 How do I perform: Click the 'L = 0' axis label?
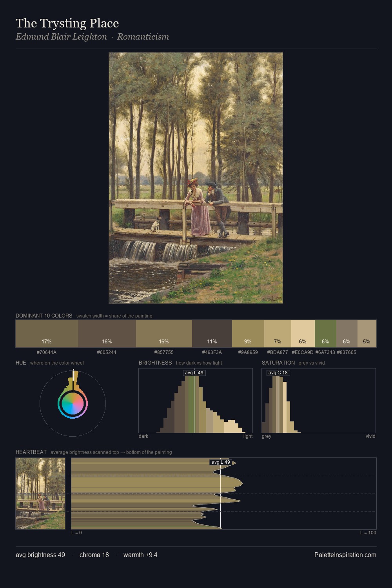(76, 533)
